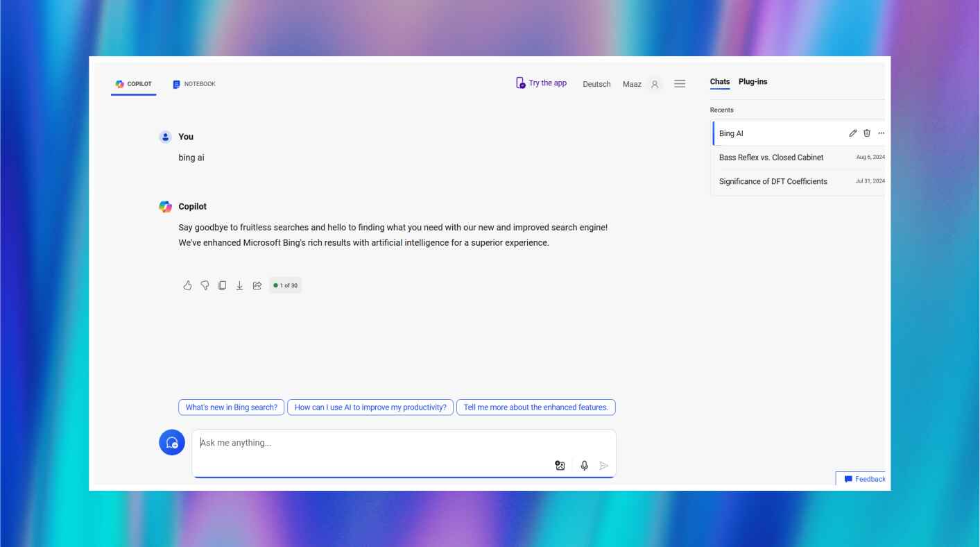Click the phone icon beside Try the app

pyautogui.click(x=520, y=83)
